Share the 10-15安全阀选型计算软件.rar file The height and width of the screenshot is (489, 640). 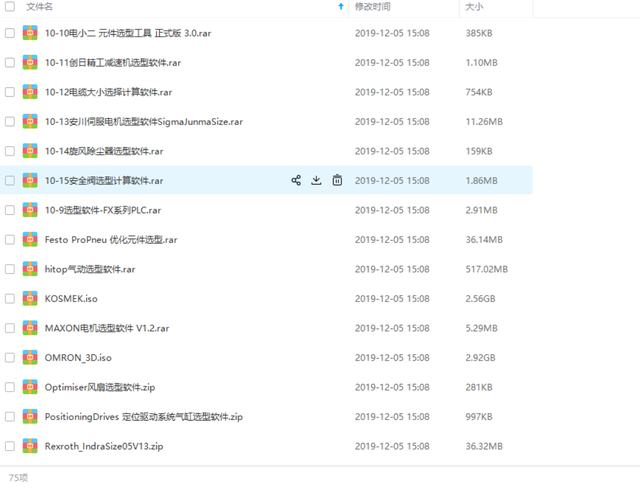click(x=296, y=180)
